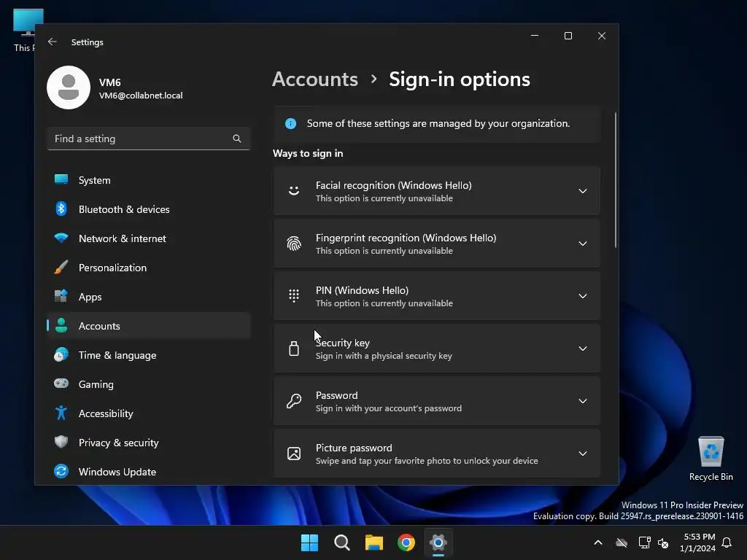Click the Gaming controller icon
Screen dimensions: 747x560
click(x=61, y=384)
